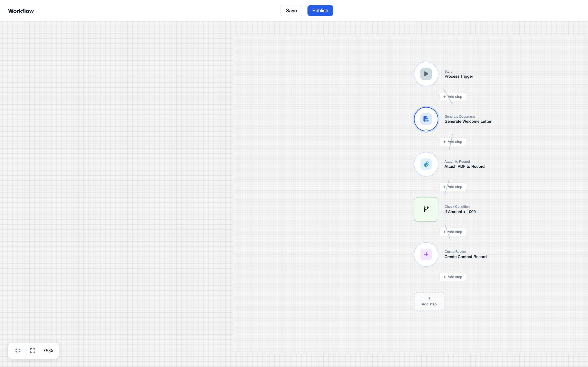Click Add step above the If Amount condition
This screenshot has width=588, height=367.
452,187
